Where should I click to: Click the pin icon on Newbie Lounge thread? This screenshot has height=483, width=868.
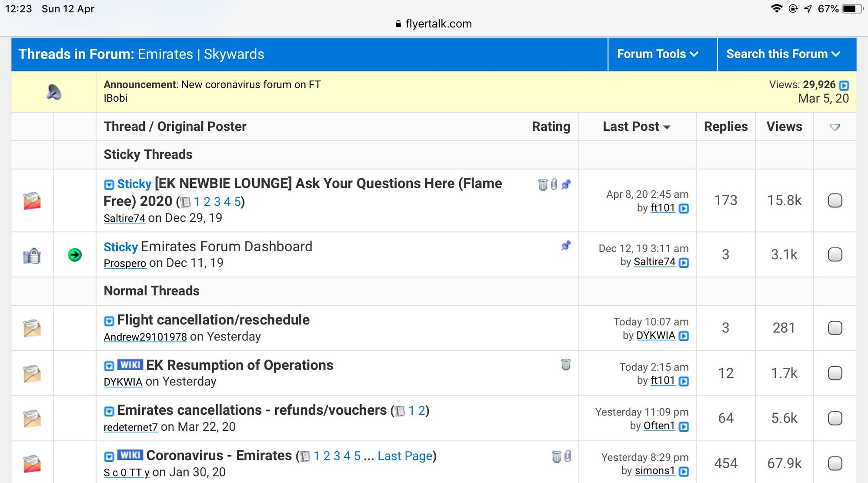click(x=566, y=184)
